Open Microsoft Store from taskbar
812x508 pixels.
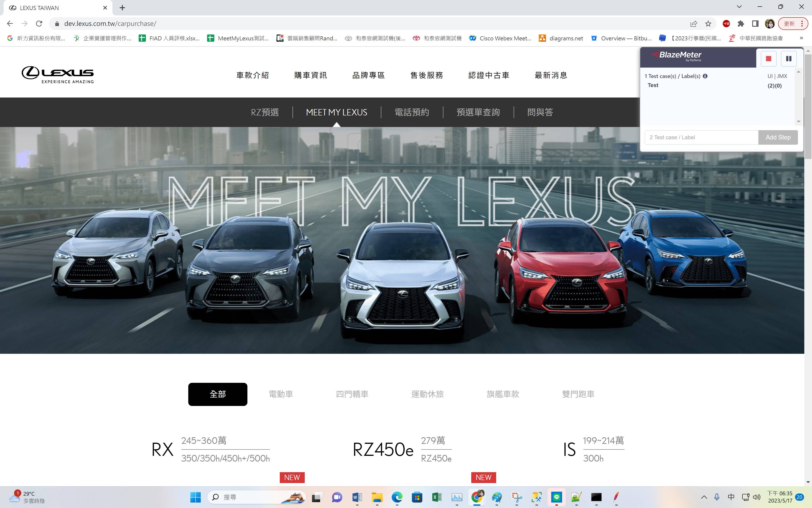(x=417, y=497)
